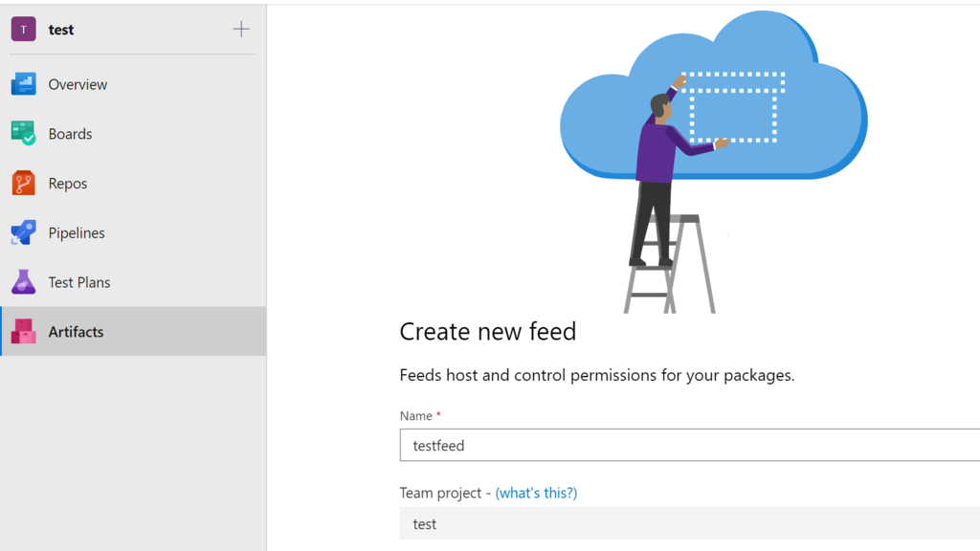Screen dimensions: 980x551
Task: Go to the Boards label
Action: click(70, 134)
